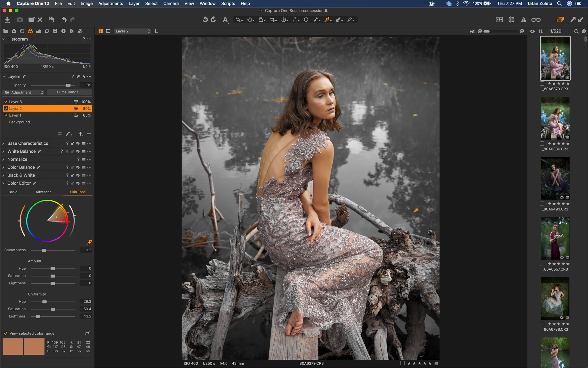Uncheck Layer 1 visibility checkbox

[x=6, y=115]
